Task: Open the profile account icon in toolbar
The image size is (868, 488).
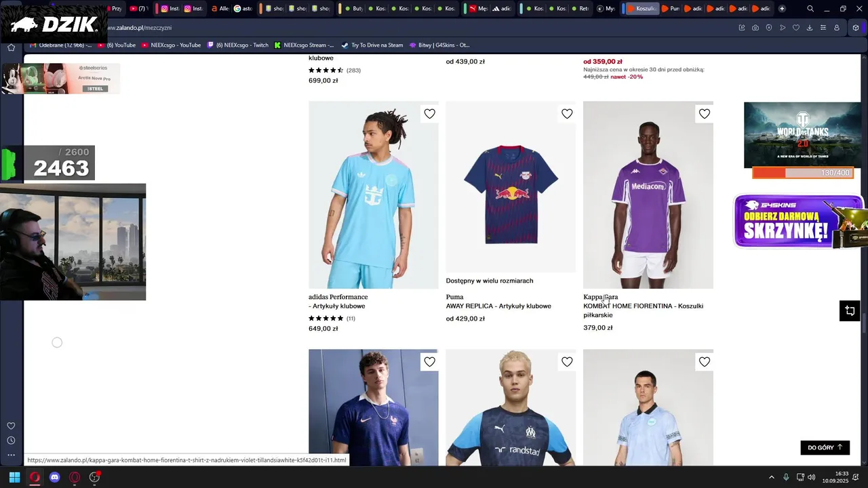Action: [837, 28]
